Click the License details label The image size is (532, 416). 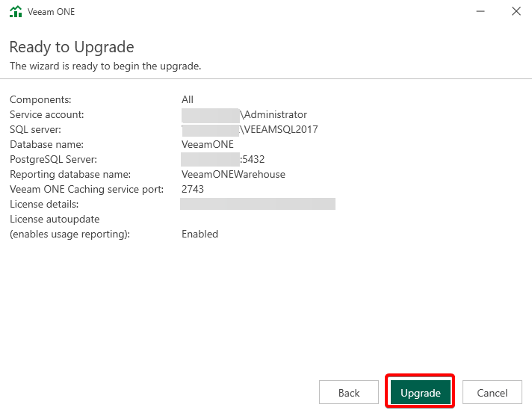(x=44, y=204)
